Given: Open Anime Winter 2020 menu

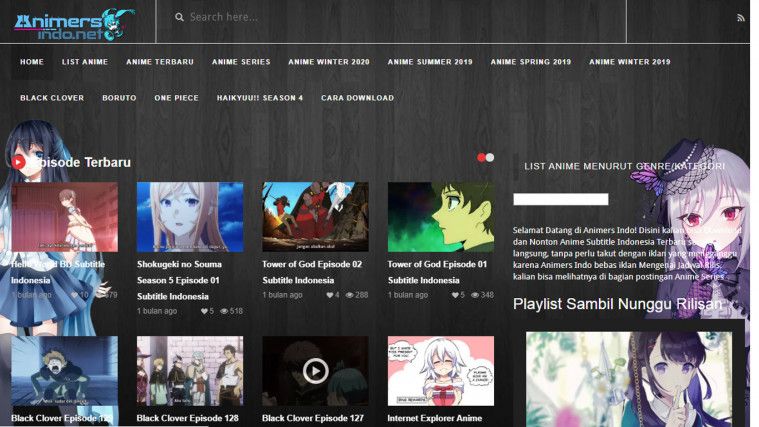Looking at the screenshot, I should pyautogui.click(x=329, y=62).
